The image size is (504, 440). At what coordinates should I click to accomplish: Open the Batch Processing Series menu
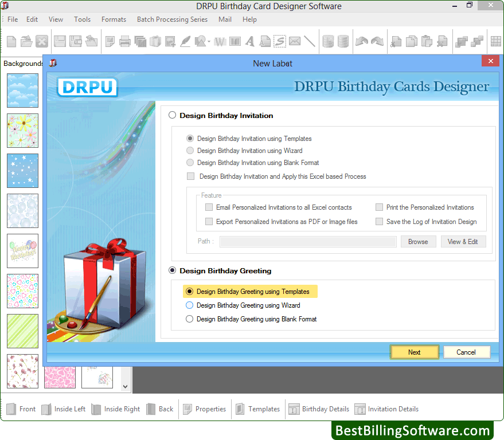[172, 19]
